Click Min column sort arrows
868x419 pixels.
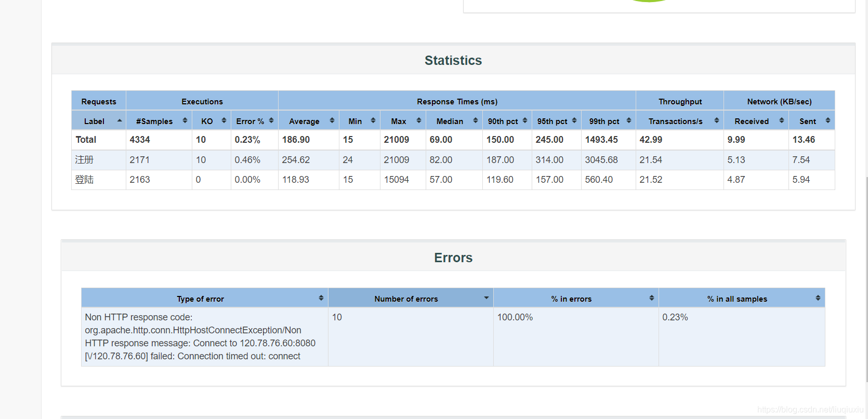[373, 120]
